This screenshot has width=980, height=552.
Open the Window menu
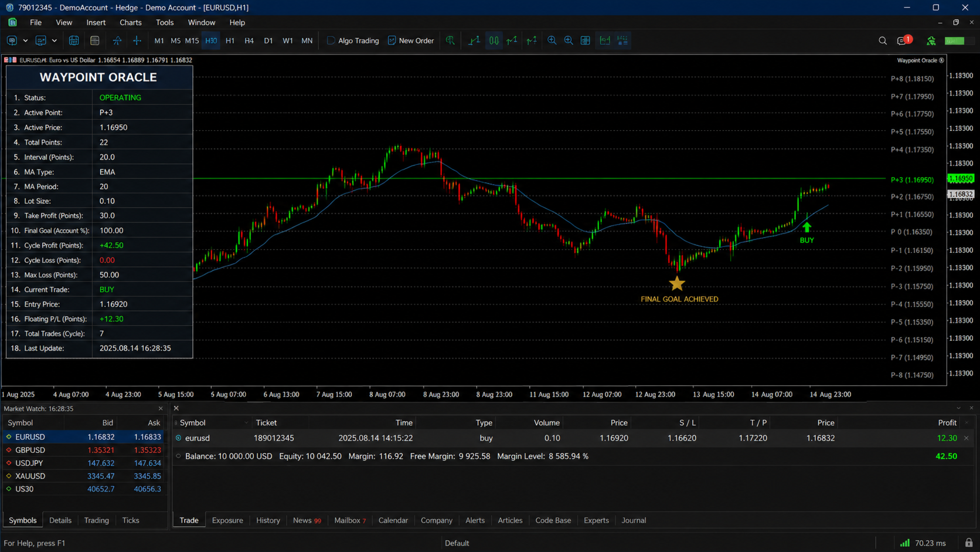(202, 22)
